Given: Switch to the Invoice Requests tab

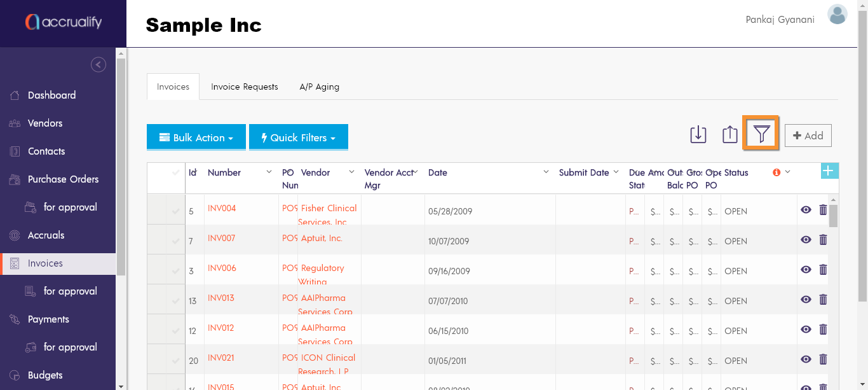Looking at the screenshot, I should (x=244, y=87).
